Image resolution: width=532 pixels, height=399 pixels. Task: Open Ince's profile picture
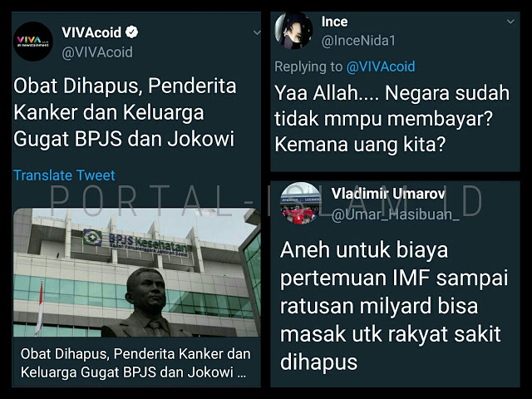coord(293,31)
